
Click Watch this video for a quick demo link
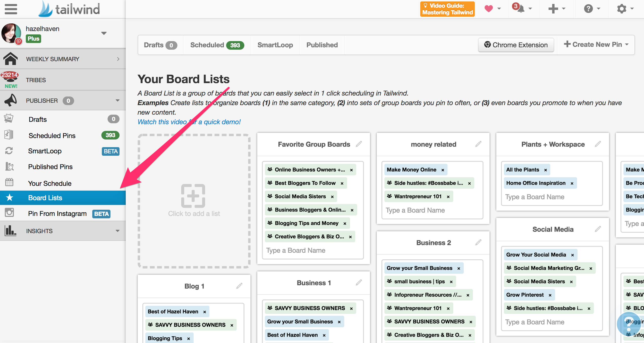189,122
